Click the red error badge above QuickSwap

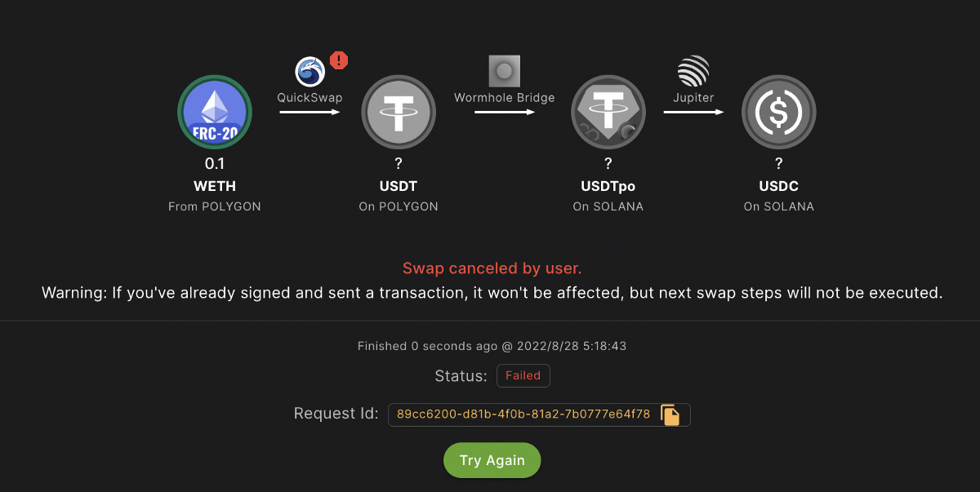[338, 60]
